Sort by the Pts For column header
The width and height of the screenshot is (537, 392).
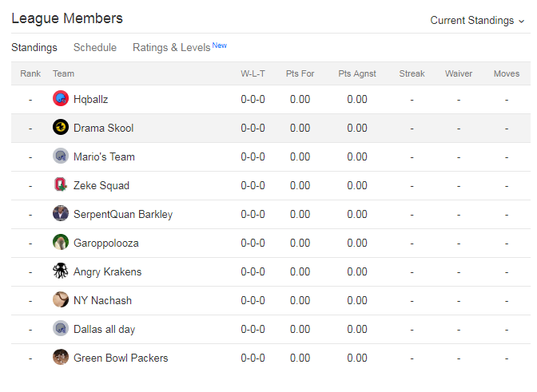click(x=300, y=73)
